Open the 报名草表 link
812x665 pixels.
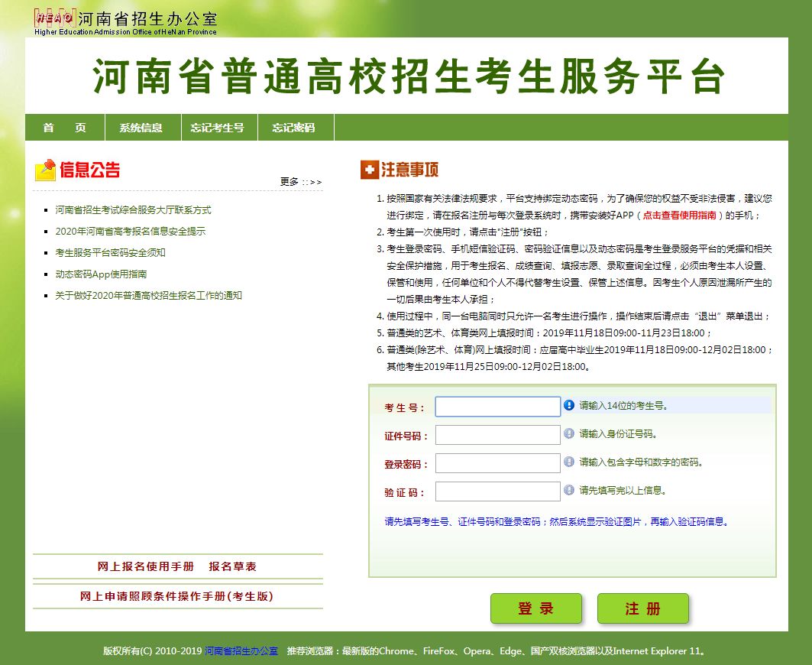tap(232, 566)
